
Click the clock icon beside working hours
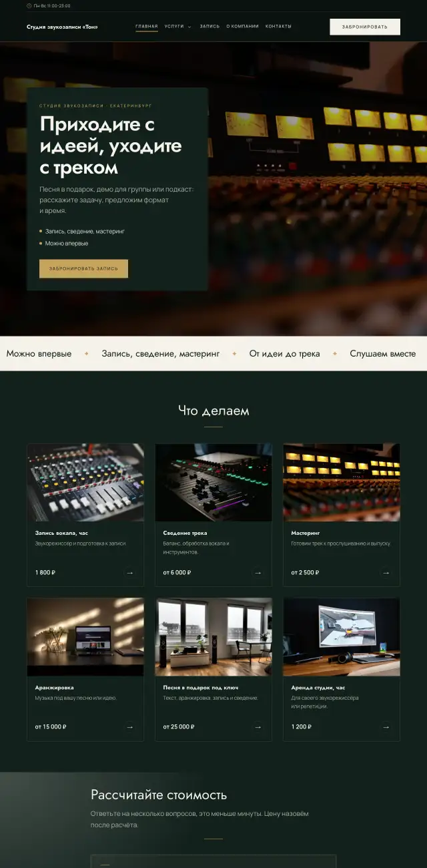point(29,5)
